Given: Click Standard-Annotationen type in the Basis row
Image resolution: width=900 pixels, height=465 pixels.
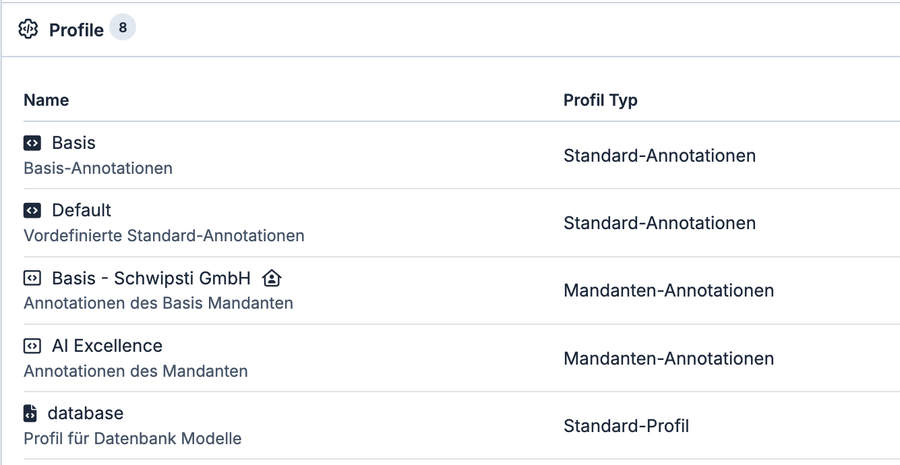Looking at the screenshot, I should 659,155.
